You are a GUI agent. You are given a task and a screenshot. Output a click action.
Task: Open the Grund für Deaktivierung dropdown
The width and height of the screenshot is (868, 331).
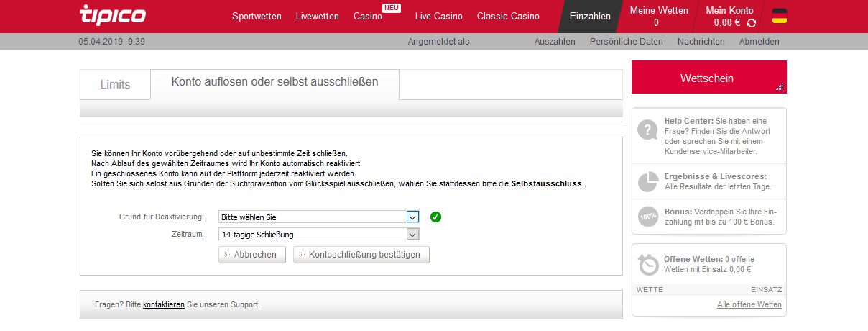click(x=318, y=217)
